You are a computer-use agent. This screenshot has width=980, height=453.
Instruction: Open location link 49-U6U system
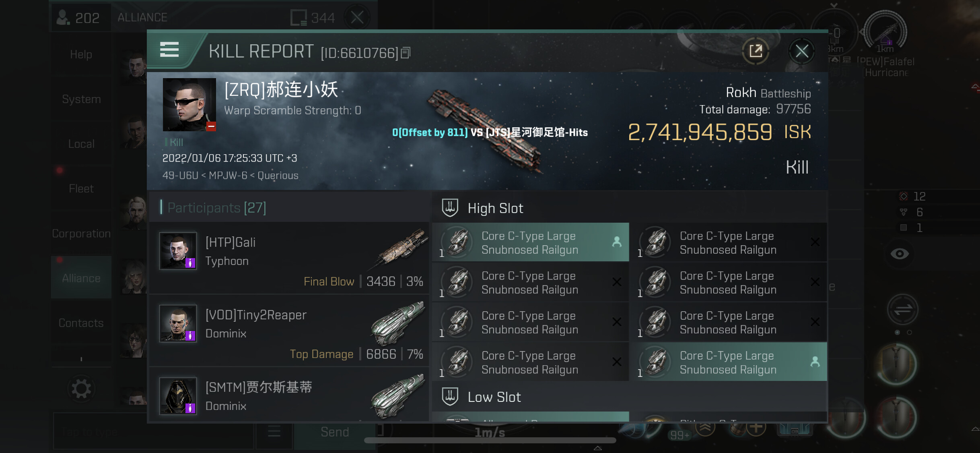[180, 176]
